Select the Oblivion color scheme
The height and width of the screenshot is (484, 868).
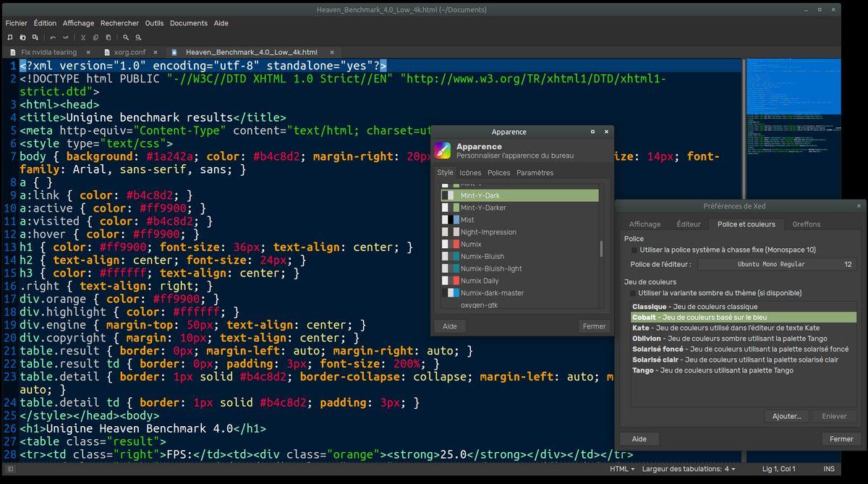[744, 339]
